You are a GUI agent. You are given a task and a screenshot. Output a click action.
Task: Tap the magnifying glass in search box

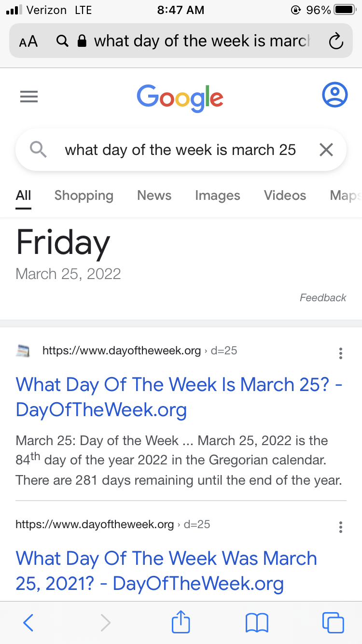(x=39, y=150)
